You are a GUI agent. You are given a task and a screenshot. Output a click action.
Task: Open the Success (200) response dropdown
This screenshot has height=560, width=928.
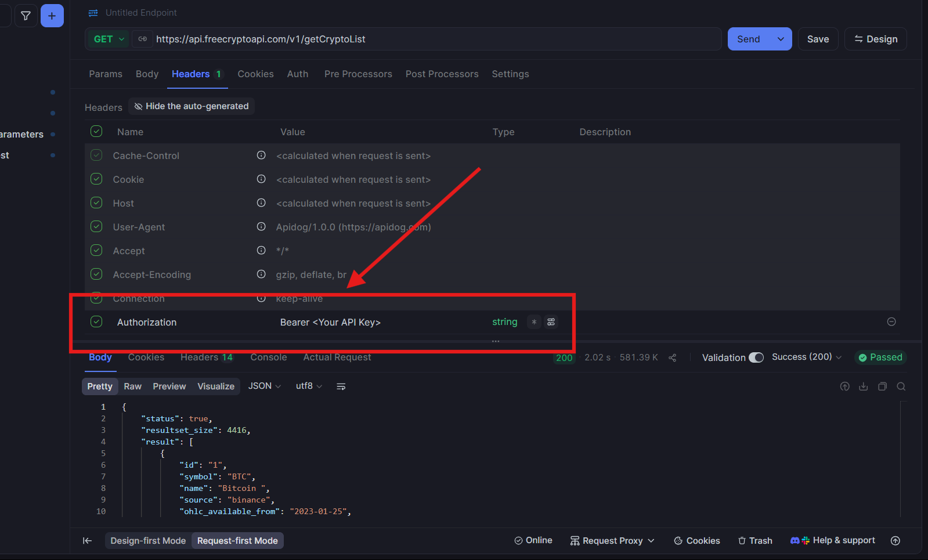click(807, 357)
